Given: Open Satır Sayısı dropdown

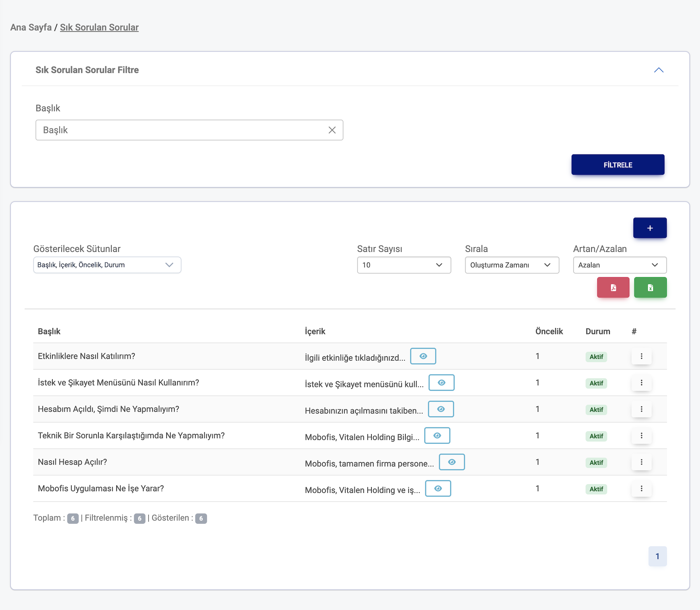Looking at the screenshot, I should coord(404,265).
